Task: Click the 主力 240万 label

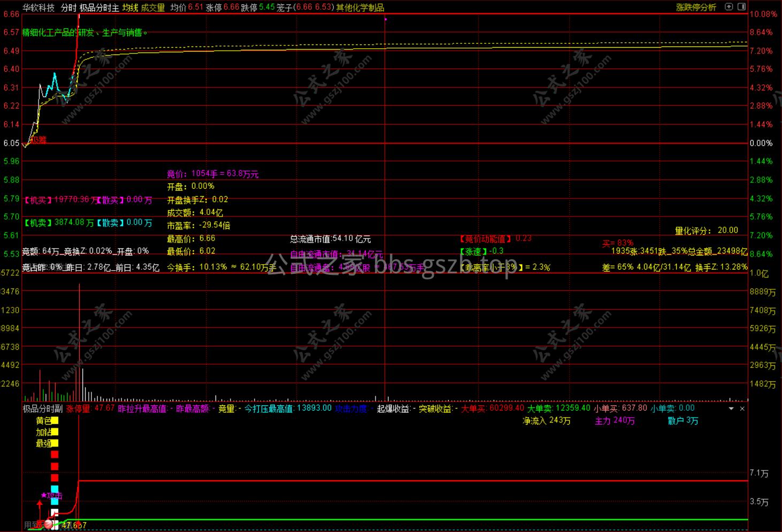Action: pos(615,421)
